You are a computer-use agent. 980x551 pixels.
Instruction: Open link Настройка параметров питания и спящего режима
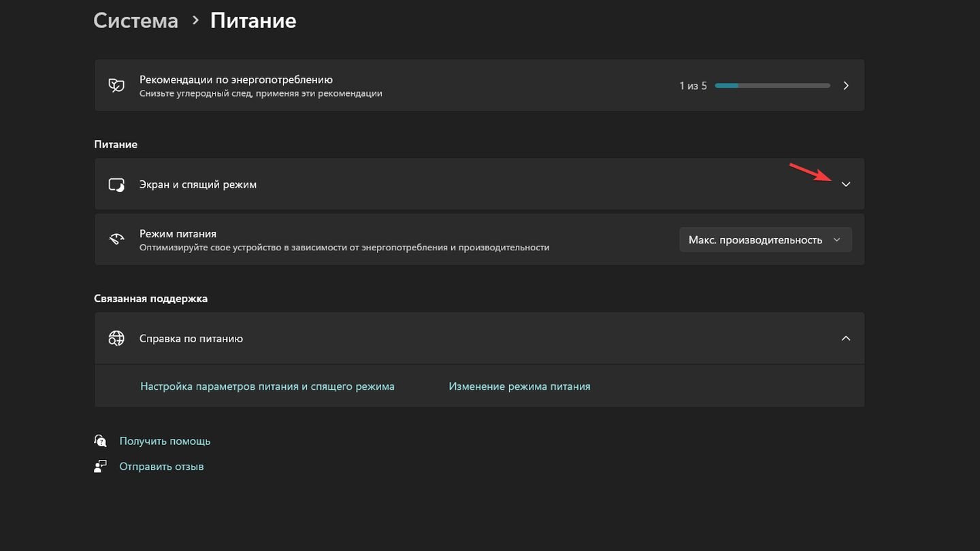coord(267,386)
